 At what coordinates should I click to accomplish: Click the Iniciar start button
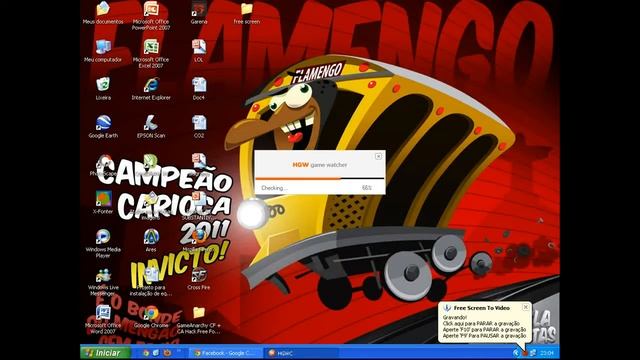[105, 353]
